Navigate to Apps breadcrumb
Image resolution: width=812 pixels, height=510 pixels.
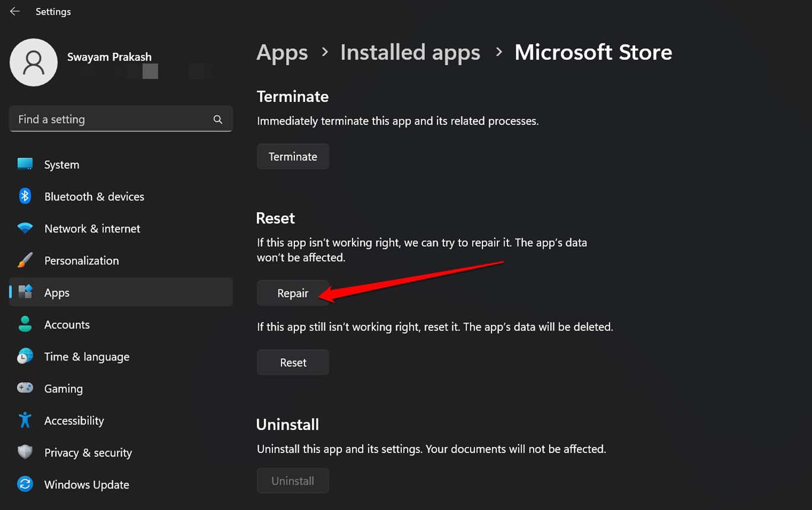tap(282, 52)
